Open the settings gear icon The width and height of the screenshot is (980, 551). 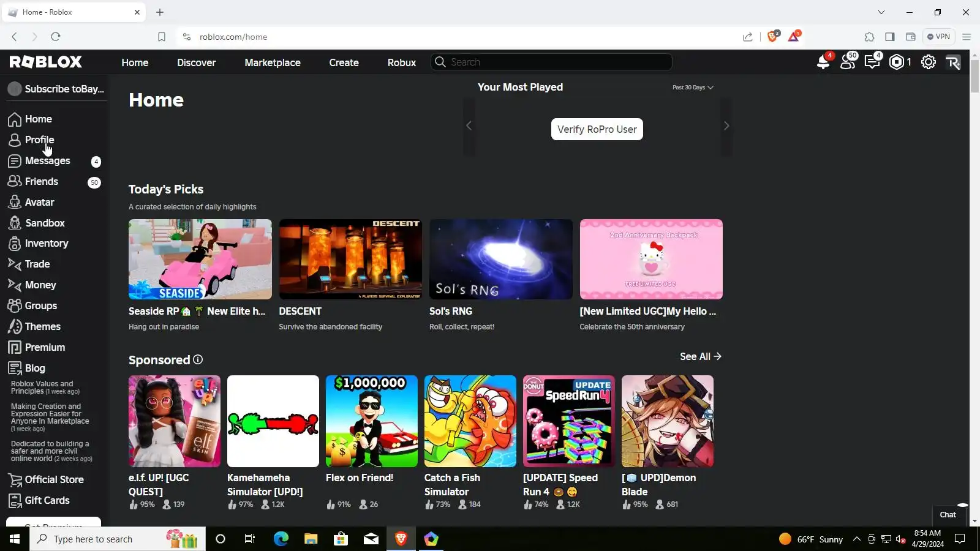[x=929, y=62]
